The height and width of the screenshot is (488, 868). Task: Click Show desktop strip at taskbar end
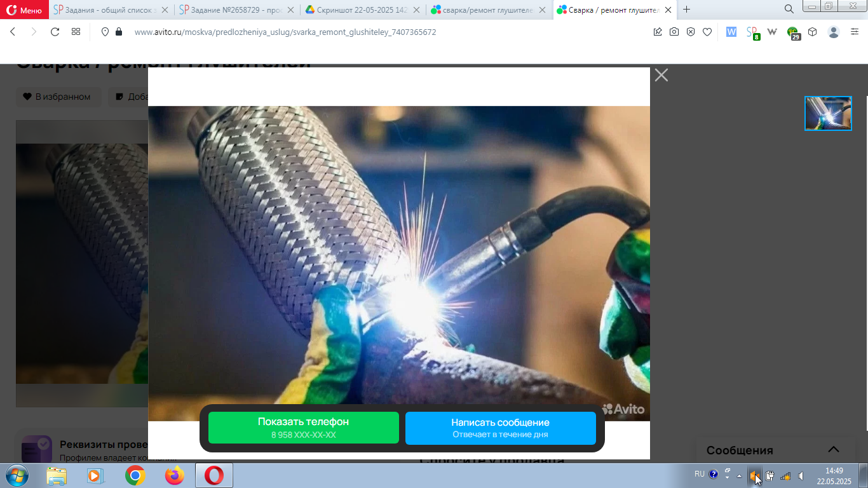tap(864, 475)
